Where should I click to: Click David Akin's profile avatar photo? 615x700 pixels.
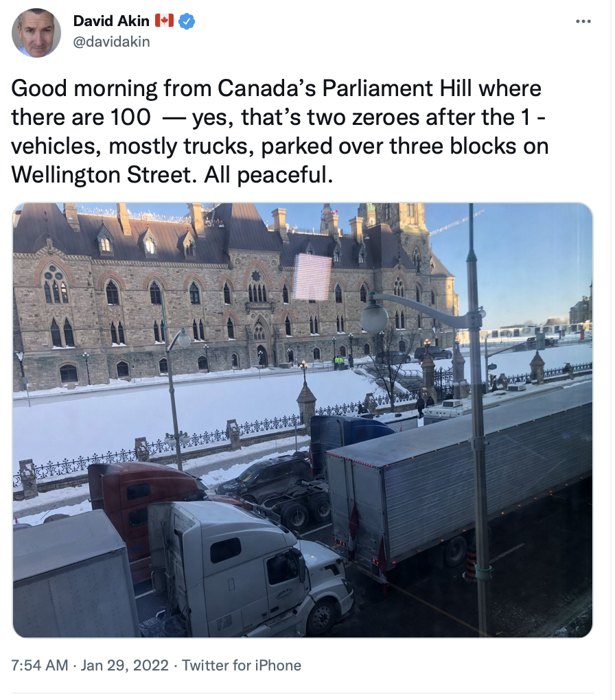36,32
